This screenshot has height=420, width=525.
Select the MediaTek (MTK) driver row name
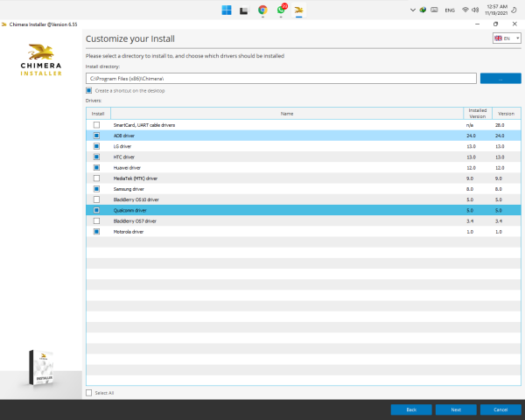(x=136, y=178)
